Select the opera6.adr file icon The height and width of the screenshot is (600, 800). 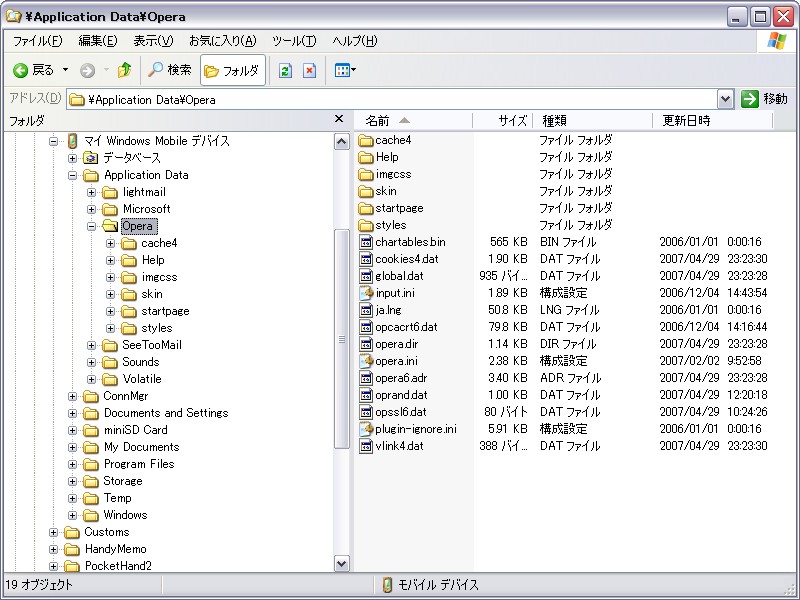(366, 378)
